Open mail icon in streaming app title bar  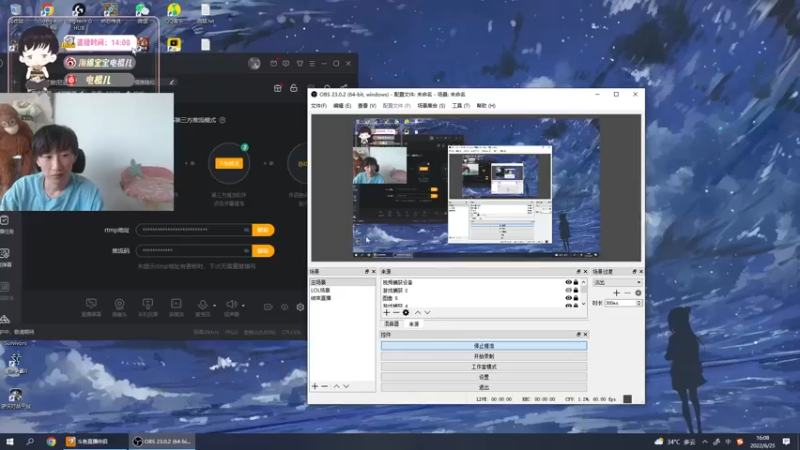[x=273, y=64]
